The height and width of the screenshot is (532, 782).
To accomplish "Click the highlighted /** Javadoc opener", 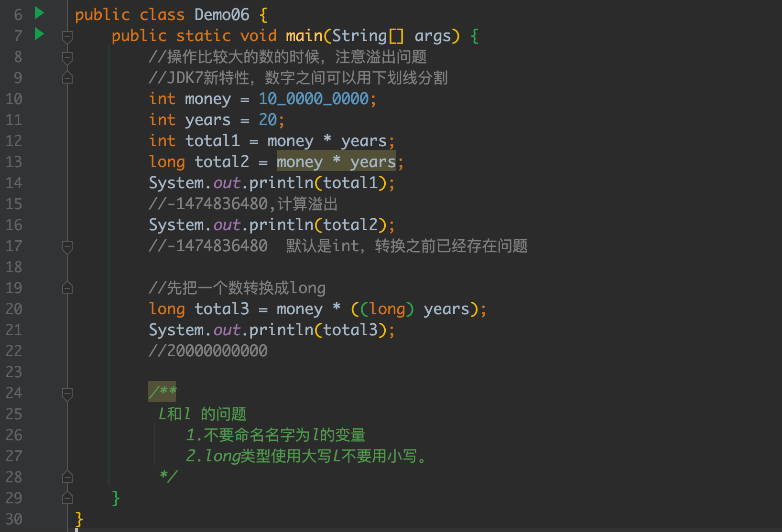I will tap(163, 392).
